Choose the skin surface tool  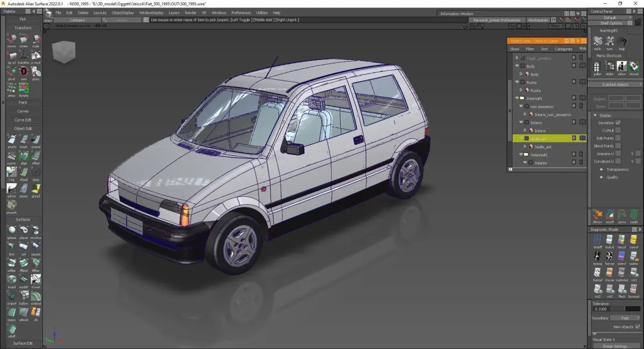coord(11,246)
